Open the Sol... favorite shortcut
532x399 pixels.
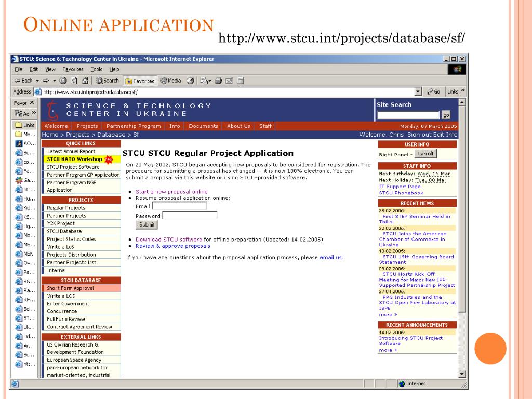(x=25, y=309)
